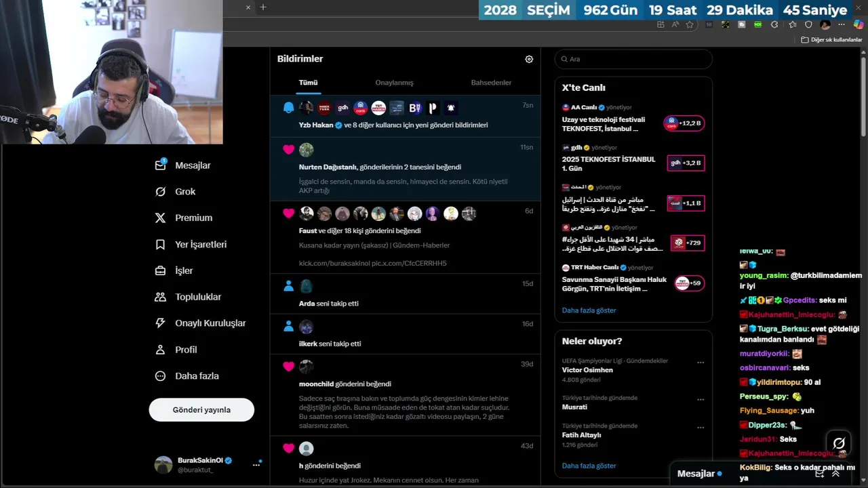868x488 pixels.
Task: Open a new browser tab
Action: coord(263,7)
